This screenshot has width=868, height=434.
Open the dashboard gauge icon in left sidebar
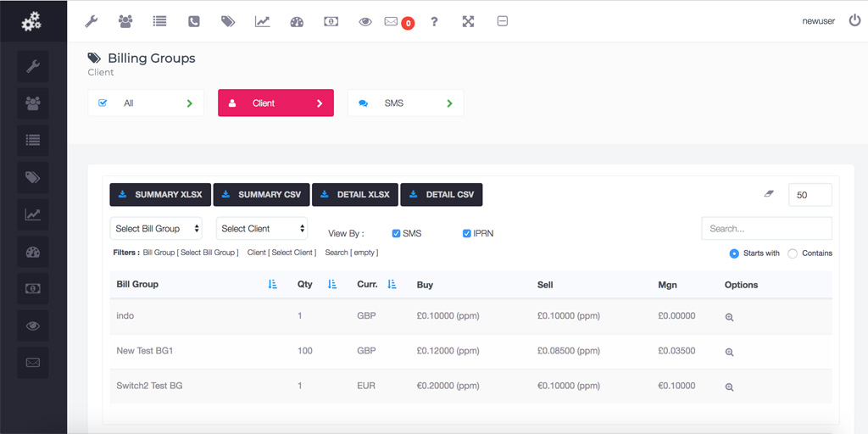click(x=33, y=252)
